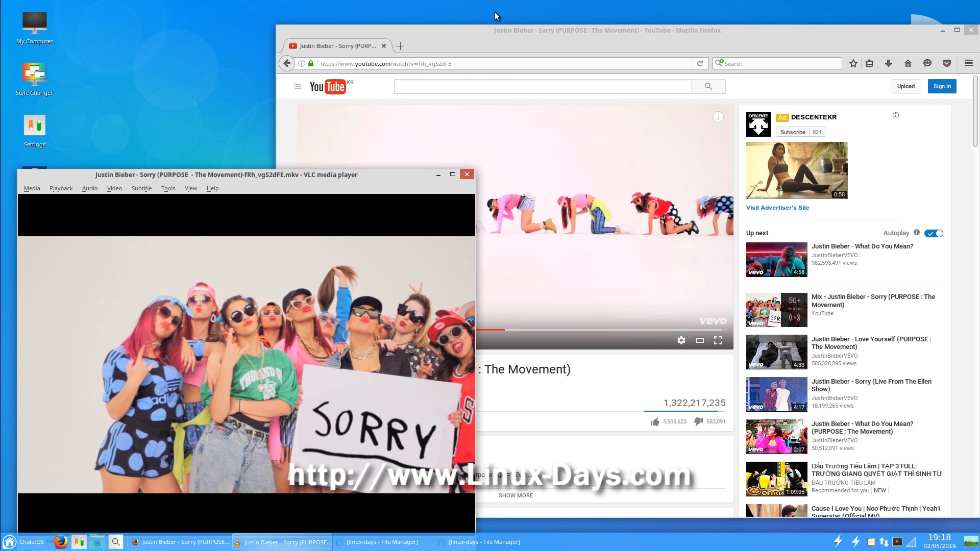Open the Settings desktop icon
Screen dimensions: 980x551
(x=34, y=131)
